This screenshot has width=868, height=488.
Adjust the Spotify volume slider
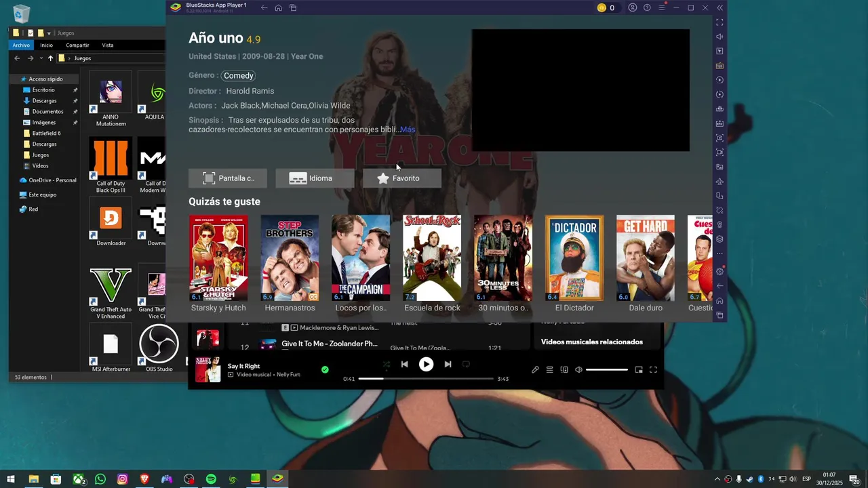[x=607, y=369]
